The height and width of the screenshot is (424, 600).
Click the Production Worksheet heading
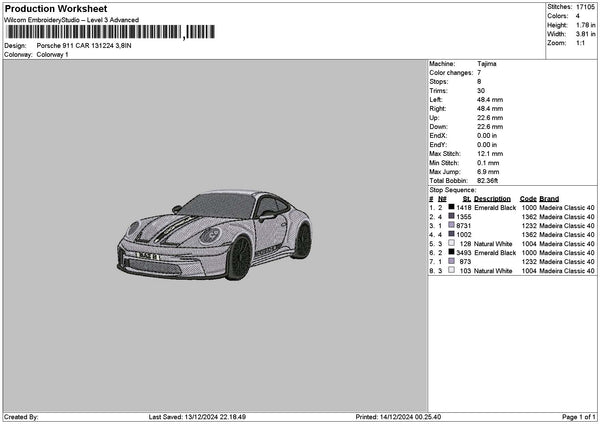(x=55, y=8)
